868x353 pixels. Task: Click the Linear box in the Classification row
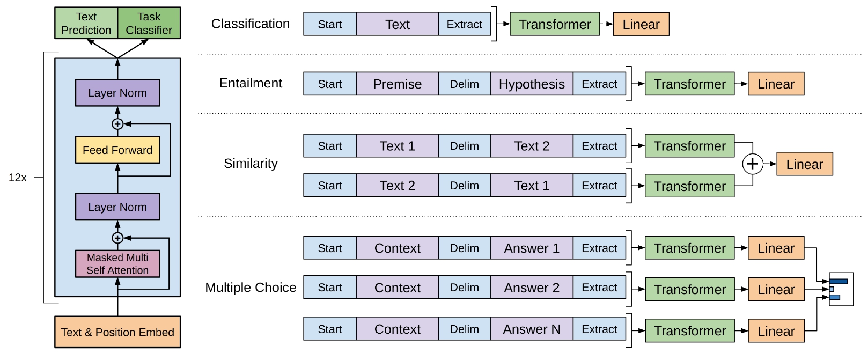pyautogui.click(x=641, y=25)
